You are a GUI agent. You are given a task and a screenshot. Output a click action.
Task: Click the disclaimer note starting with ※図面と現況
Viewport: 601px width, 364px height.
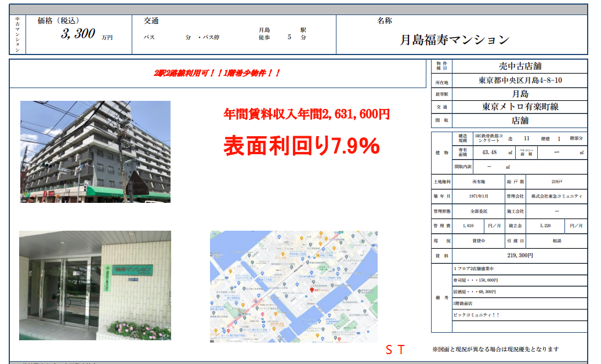(x=495, y=349)
